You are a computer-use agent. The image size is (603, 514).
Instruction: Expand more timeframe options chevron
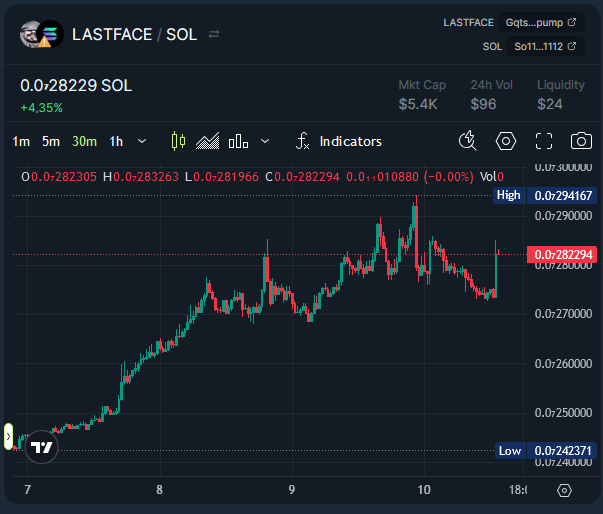142,141
